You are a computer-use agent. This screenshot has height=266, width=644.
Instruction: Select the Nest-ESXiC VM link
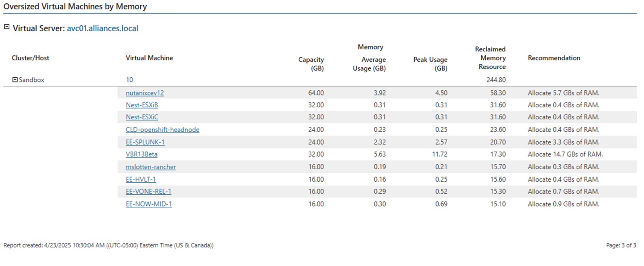coord(142,117)
